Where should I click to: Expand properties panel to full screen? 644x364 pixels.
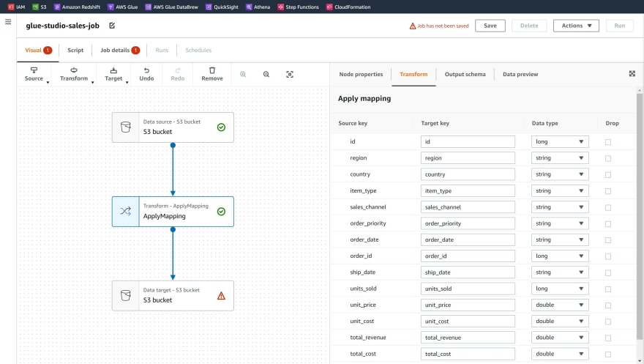[632, 73]
